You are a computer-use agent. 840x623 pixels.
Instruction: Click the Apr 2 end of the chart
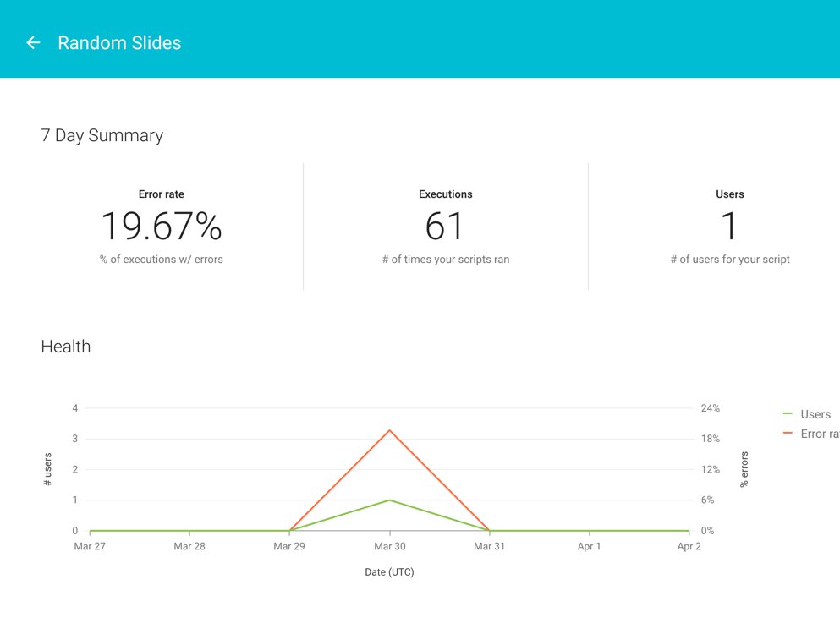[x=688, y=530]
